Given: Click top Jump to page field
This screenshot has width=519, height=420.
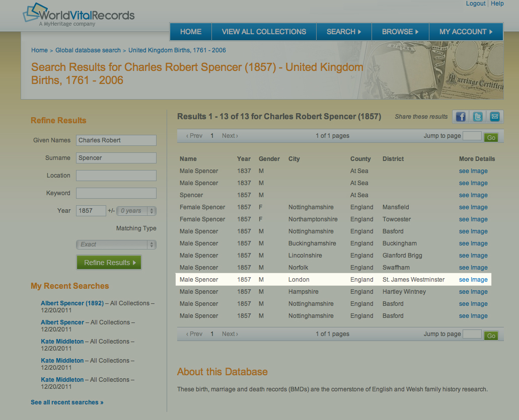Looking at the screenshot, I should tap(472, 136).
